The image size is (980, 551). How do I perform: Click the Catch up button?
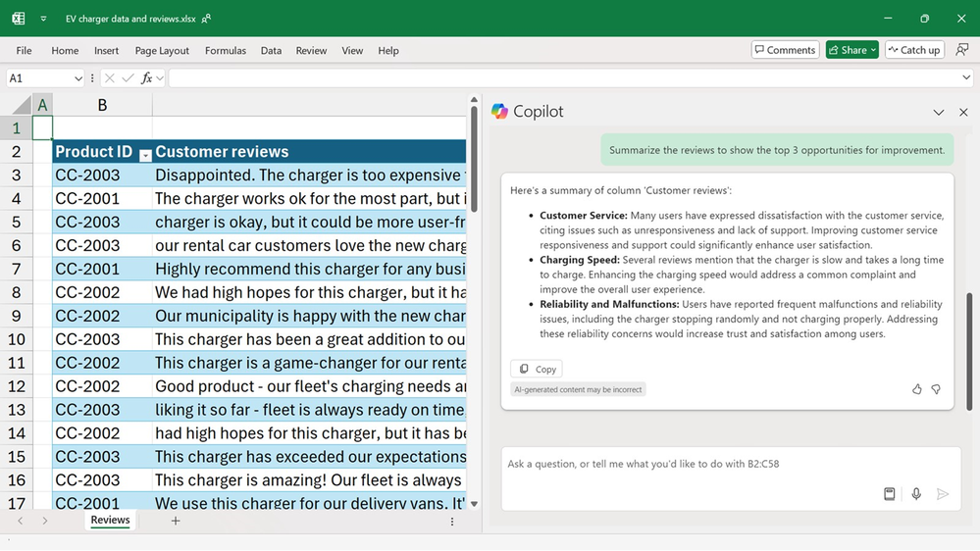tap(914, 50)
